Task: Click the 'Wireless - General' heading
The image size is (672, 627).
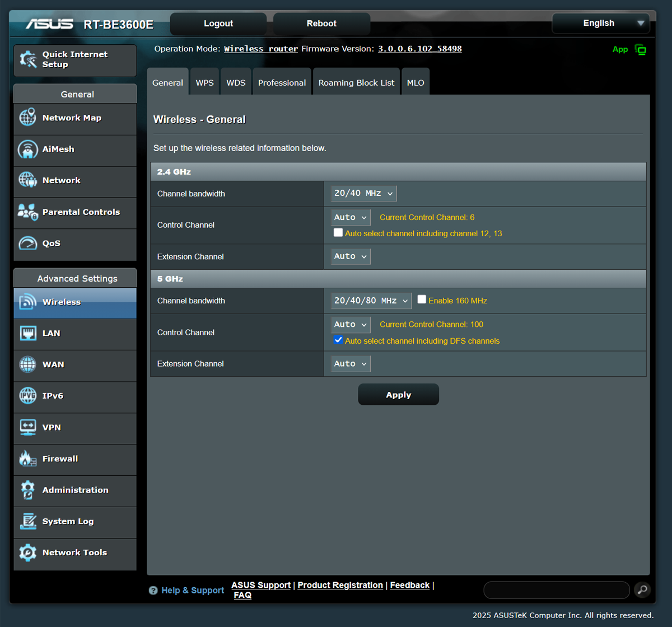Action: [199, 119]
